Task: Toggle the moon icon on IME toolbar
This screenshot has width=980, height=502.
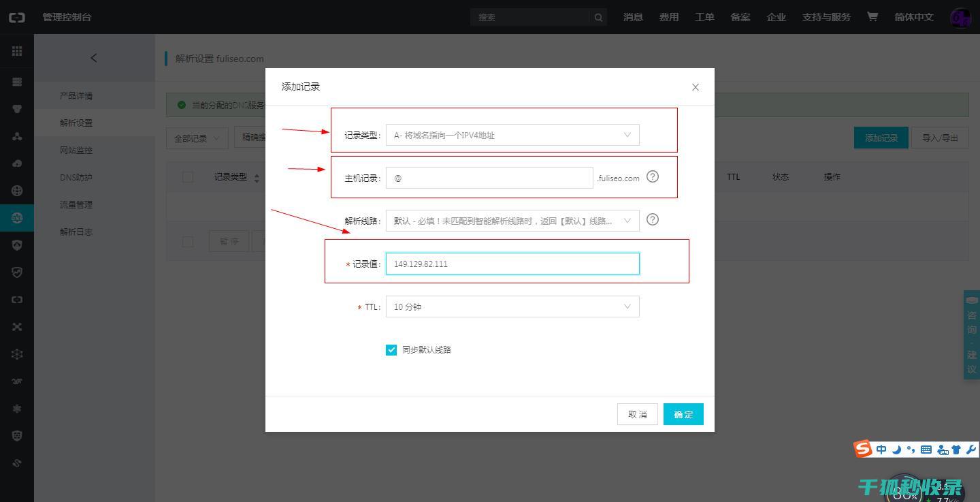Action: click(897, 449)
